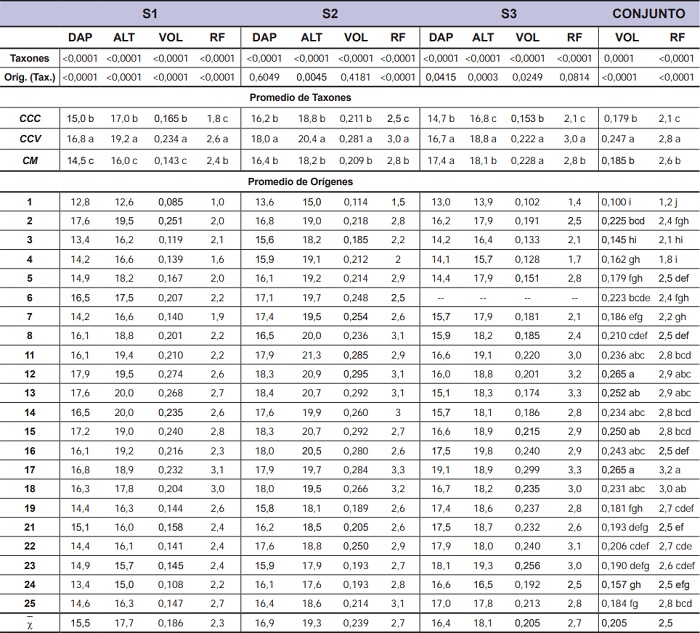Select the CONJUNTO column header

648,14
